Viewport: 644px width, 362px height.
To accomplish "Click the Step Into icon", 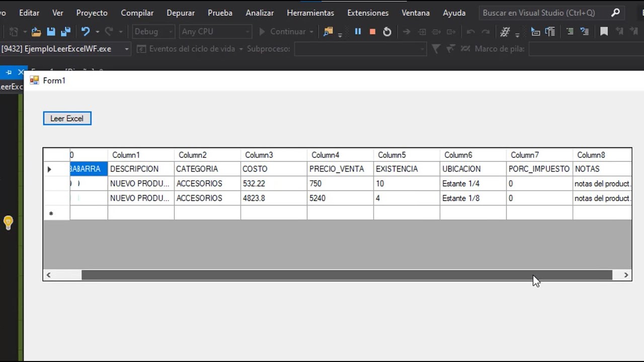I will point(422,32).
